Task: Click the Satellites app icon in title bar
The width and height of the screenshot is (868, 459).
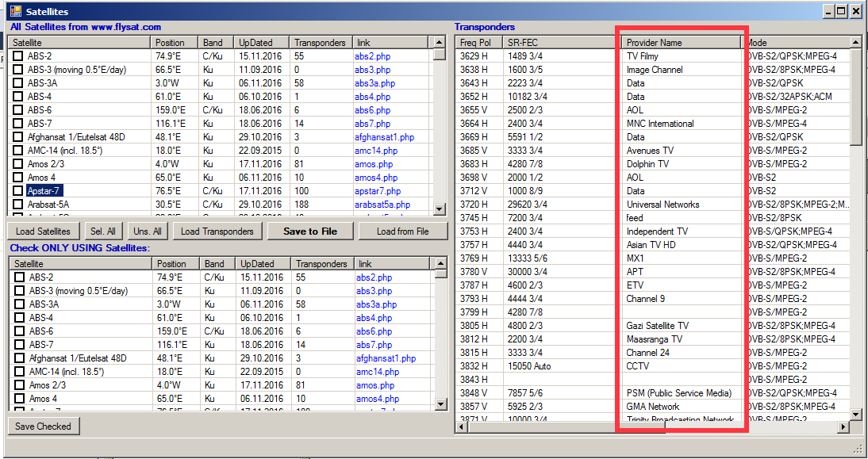Action: (x=15, y=12)
